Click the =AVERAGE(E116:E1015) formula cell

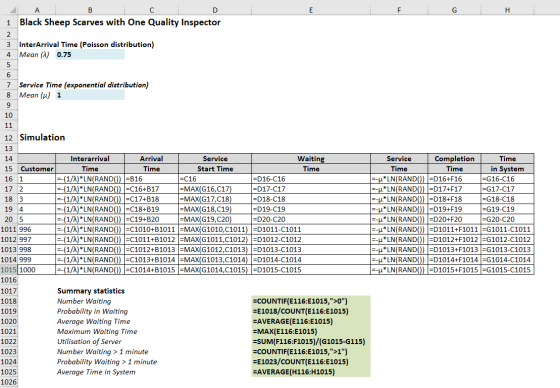(311, 321)
